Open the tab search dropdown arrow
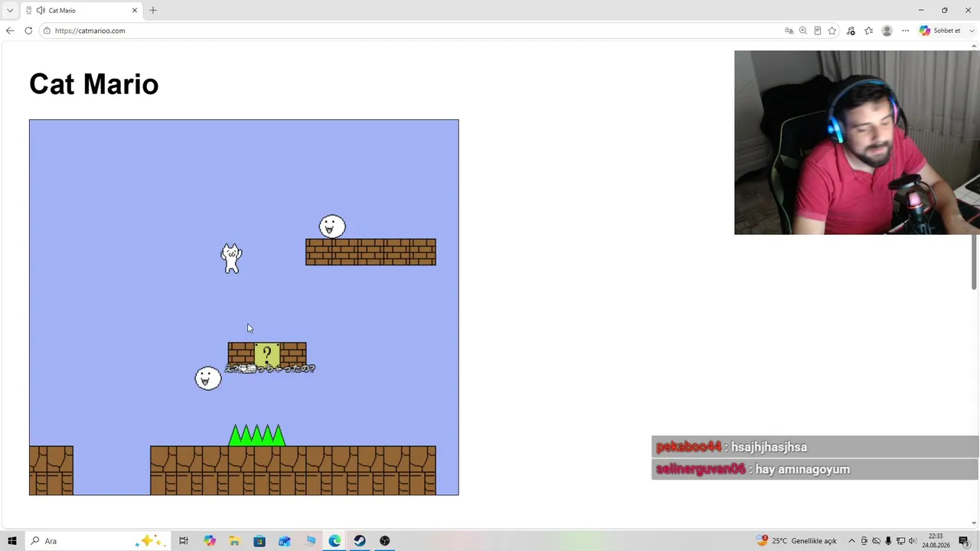This screenshot has width=980, height=551. (10, 10)
